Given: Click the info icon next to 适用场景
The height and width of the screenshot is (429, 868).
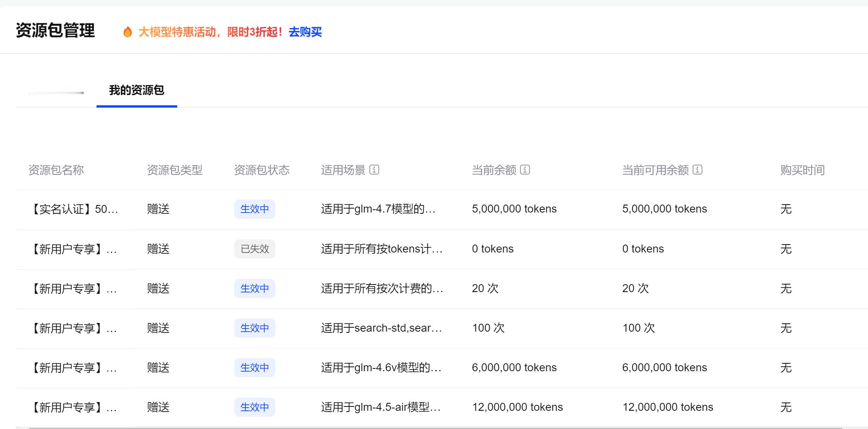Looking at the screenshot, I should 374,170.
